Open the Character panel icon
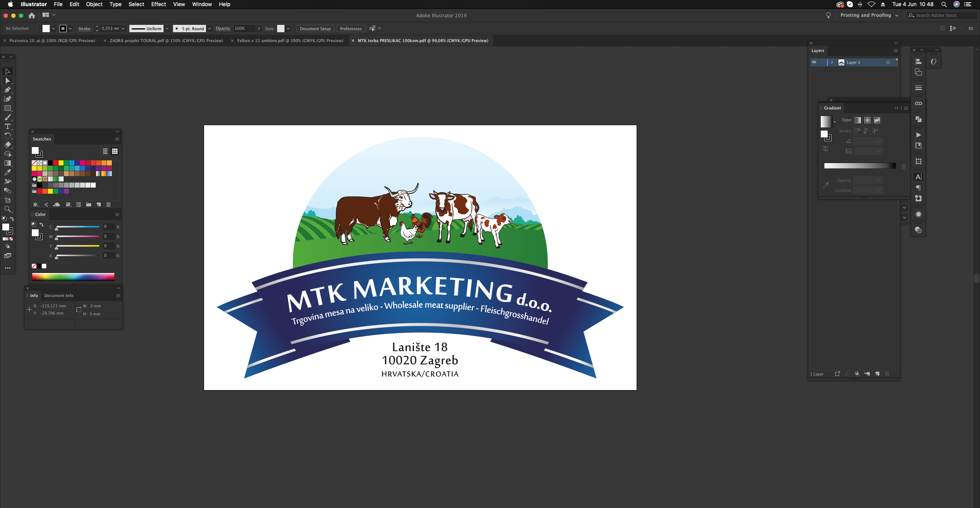 [918, 177]
